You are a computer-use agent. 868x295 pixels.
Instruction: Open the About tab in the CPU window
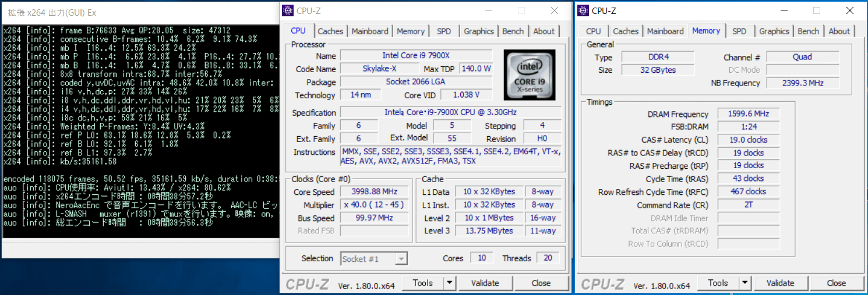pyautogui.click(x=544, y=31)
